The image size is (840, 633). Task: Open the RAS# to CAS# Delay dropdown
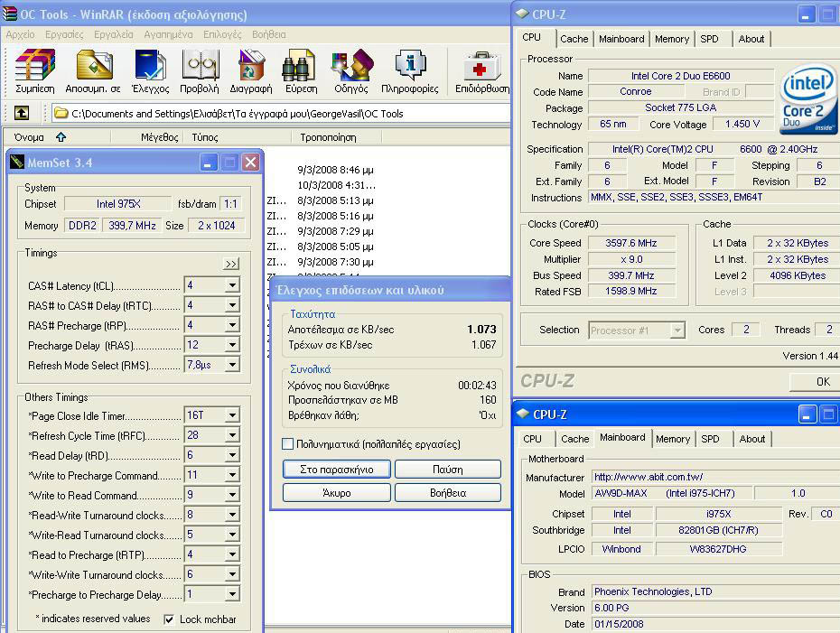pos(232,305)
